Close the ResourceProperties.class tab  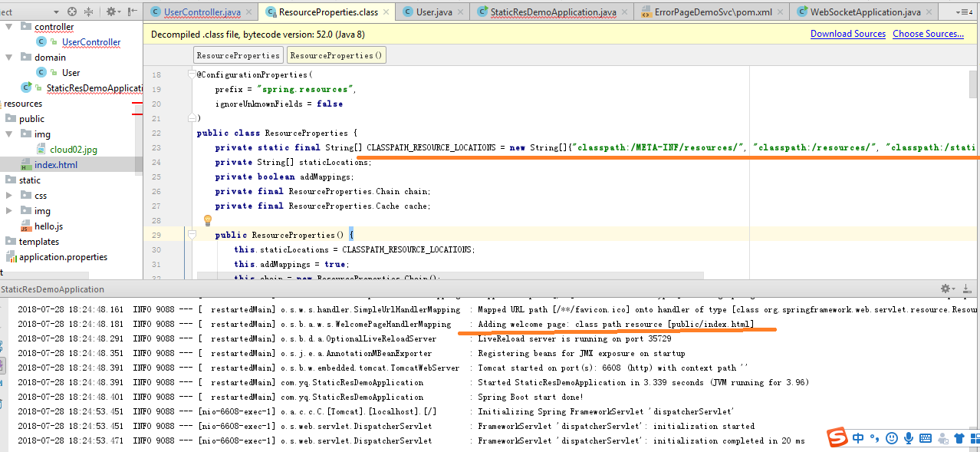[387, 13]
